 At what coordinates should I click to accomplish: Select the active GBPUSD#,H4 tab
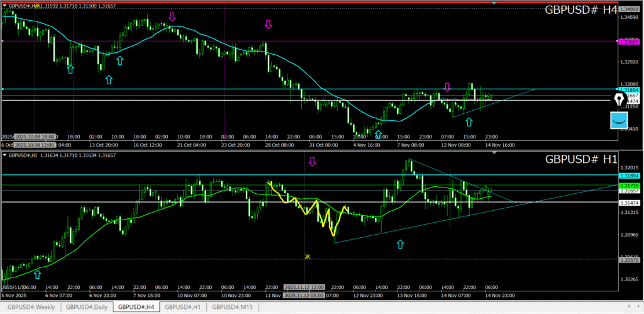(x=136, y=307)
